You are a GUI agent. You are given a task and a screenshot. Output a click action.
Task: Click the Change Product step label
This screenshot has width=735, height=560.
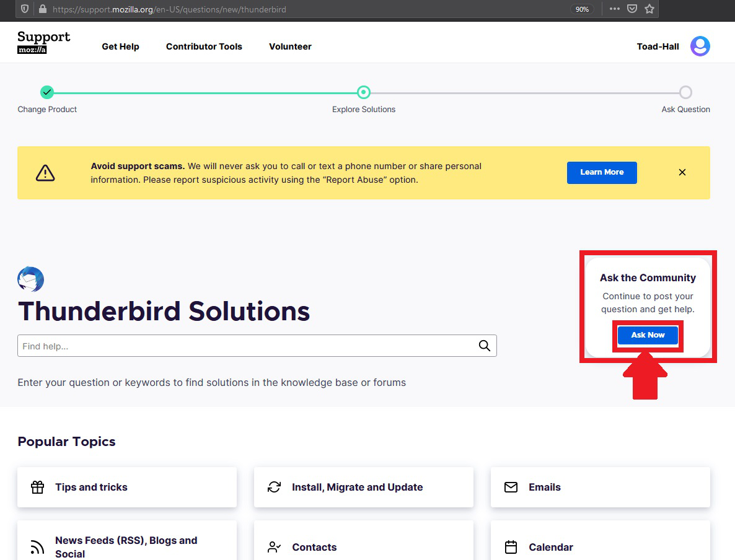click(x=47, y=109)
